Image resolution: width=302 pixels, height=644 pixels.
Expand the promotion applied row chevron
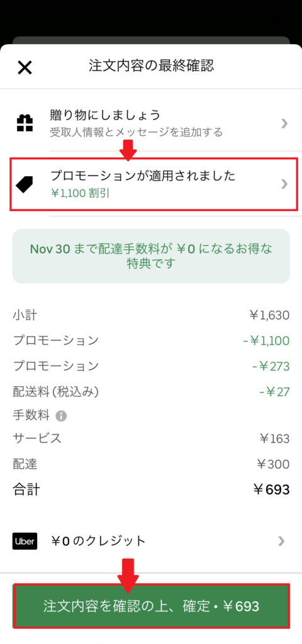coord(284,184)
